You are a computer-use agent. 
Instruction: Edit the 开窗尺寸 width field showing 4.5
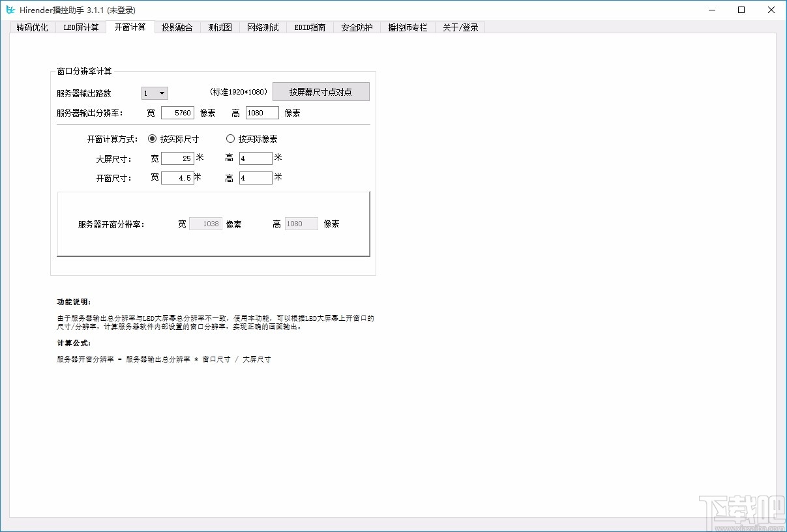(x=177, y=177)
